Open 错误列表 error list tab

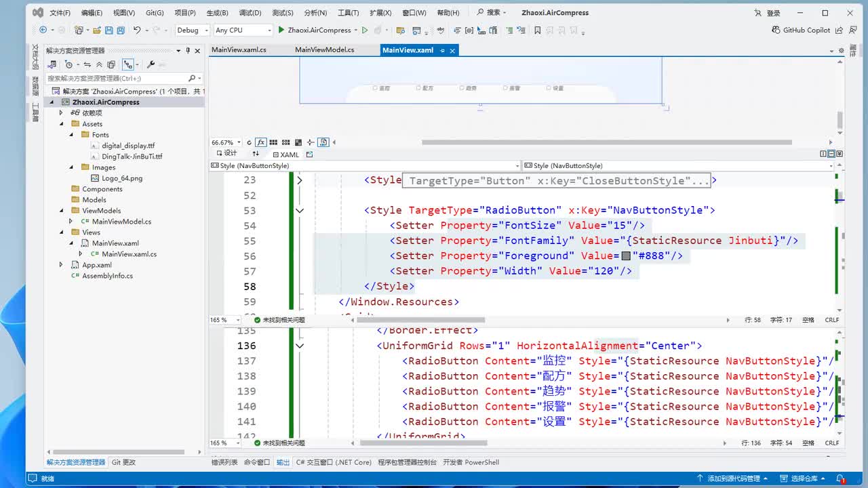(x=224, y=462)
